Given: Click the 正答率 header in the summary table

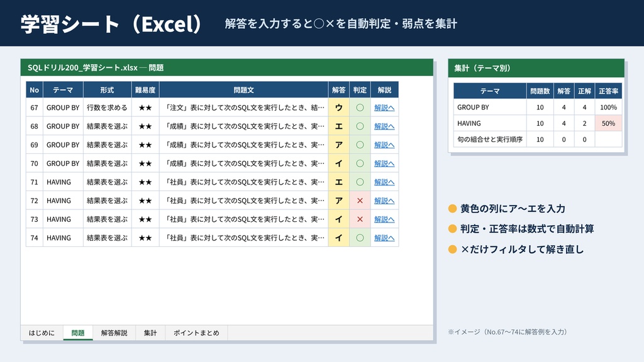Looking at the screenshot, I should point(608,91).
